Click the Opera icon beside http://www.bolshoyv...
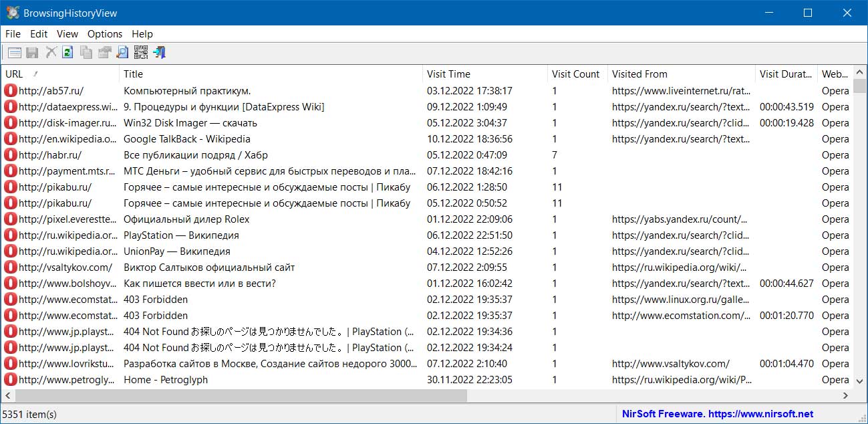 [11, 283]
